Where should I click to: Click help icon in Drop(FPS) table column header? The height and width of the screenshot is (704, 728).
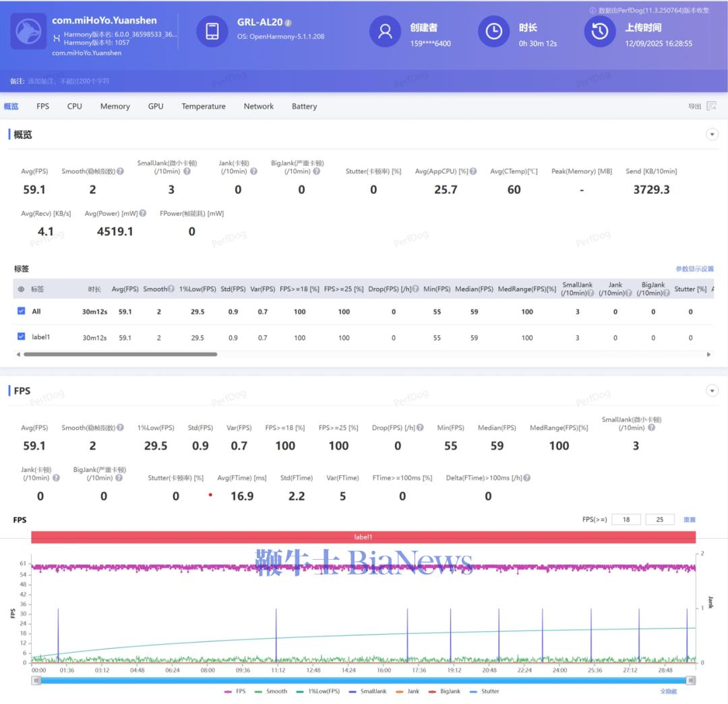[415, 289]
